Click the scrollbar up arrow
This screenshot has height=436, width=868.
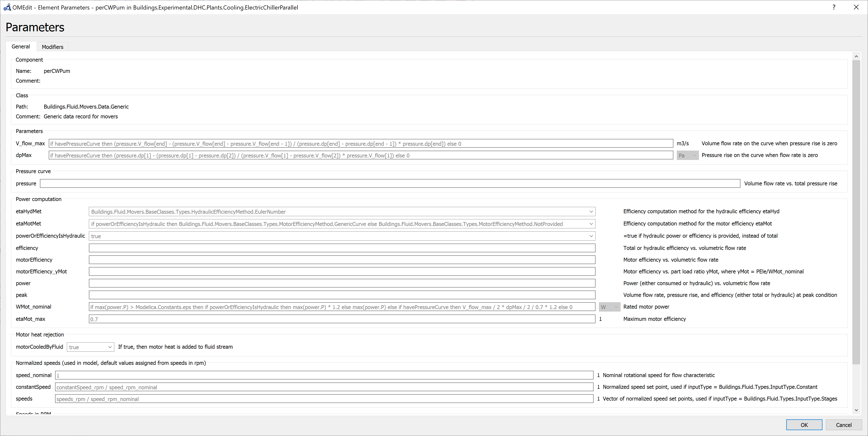click(856, 56)
